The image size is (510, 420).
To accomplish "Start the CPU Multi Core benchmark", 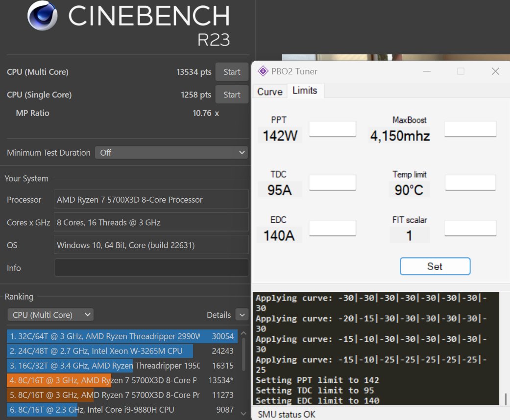I will point(232,72).
